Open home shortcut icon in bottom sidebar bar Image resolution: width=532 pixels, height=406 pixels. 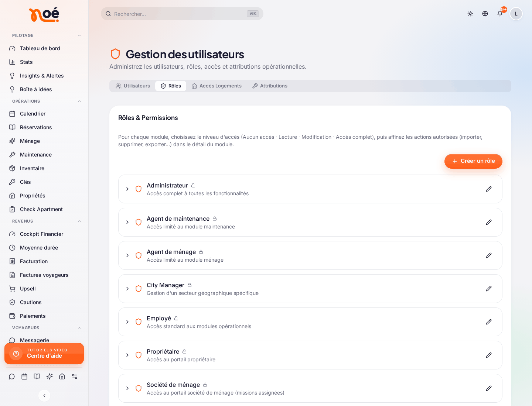point(62,376)
